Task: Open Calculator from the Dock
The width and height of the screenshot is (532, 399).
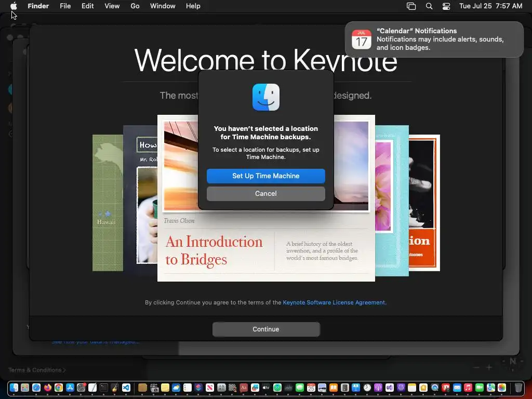Action: 345,388
